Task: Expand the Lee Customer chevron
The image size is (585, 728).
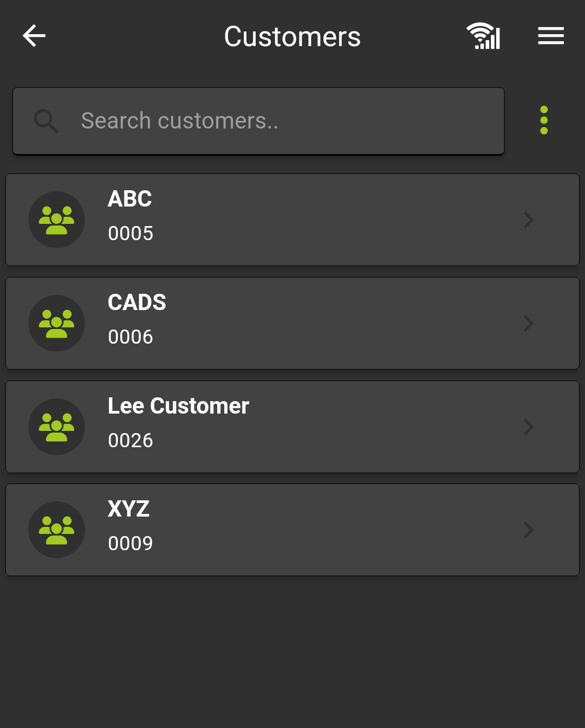Action: click(x=529, y=427)
